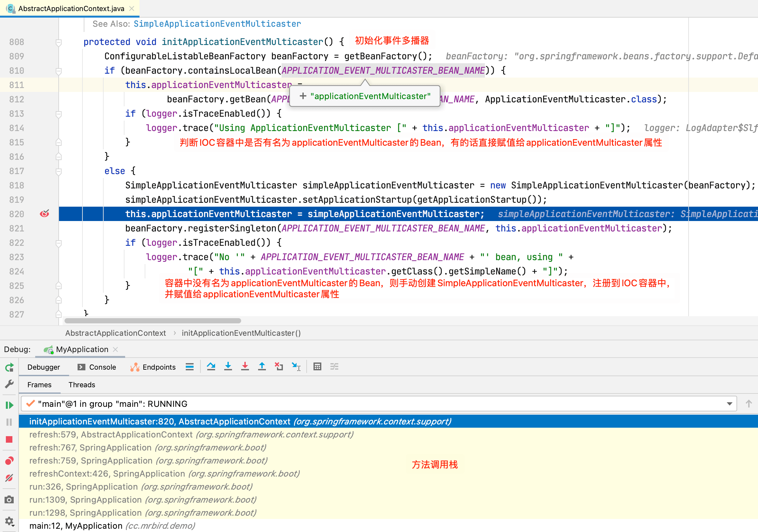The width and height of the screenshot is (758, 532).
Task: Click the Step Over debugger icon
Action: [x=211, y=366]
